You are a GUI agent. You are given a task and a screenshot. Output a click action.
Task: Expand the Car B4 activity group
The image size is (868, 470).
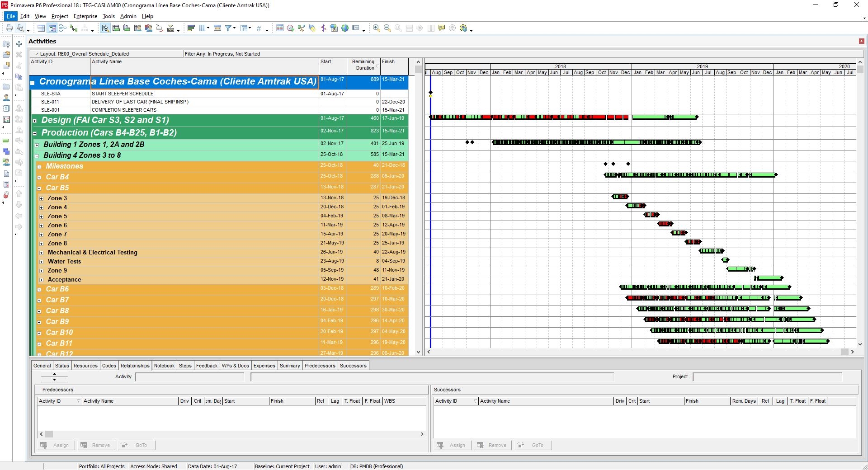click(39, 177)
